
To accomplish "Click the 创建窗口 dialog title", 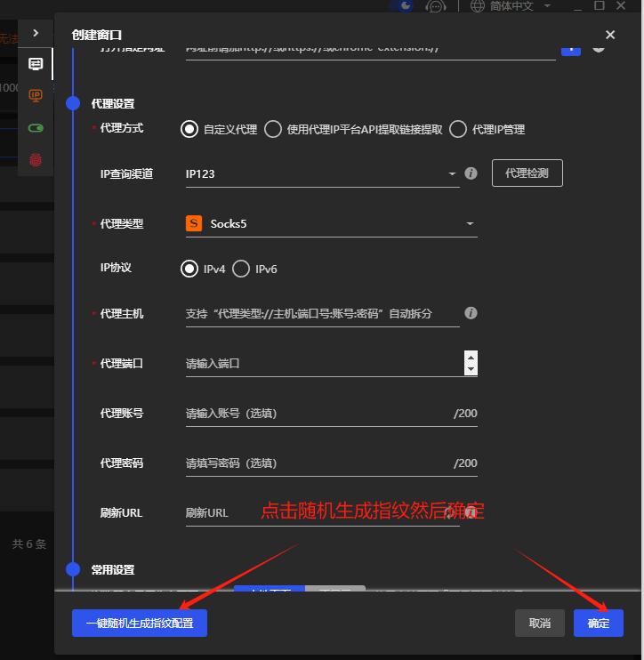I will coord(96,35).
